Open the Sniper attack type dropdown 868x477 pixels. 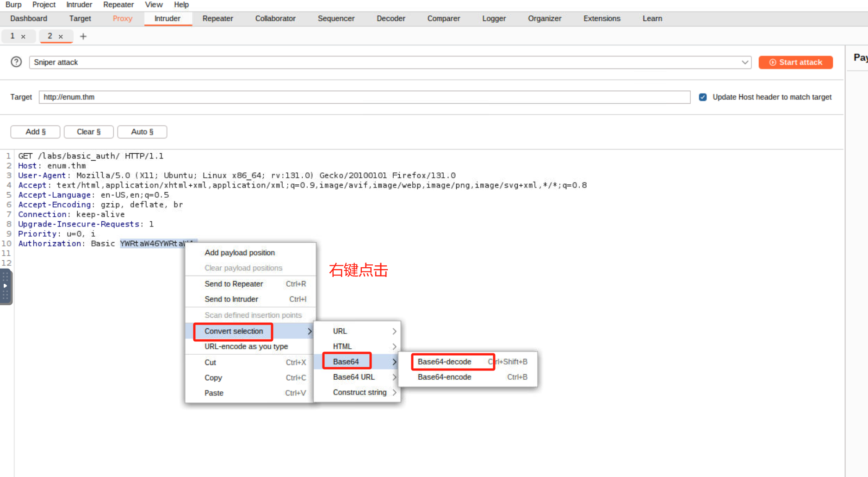click(745, 62)
